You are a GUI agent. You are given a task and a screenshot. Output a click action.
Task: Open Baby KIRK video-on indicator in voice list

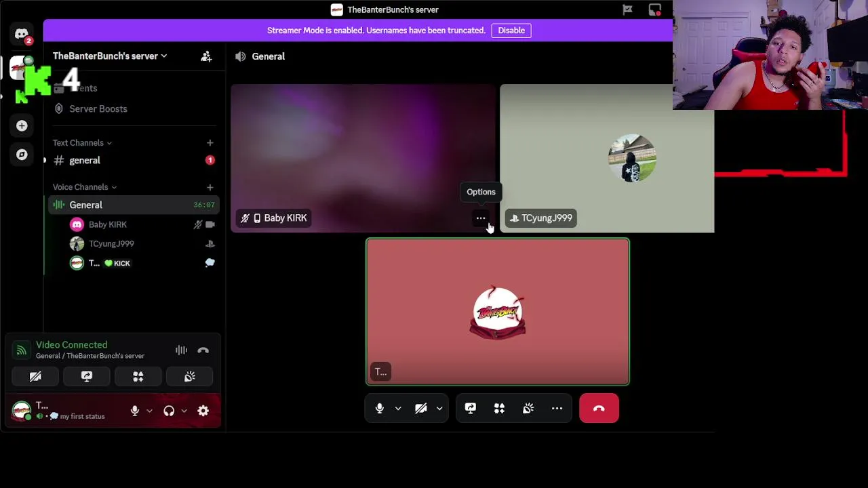(210, 224)
